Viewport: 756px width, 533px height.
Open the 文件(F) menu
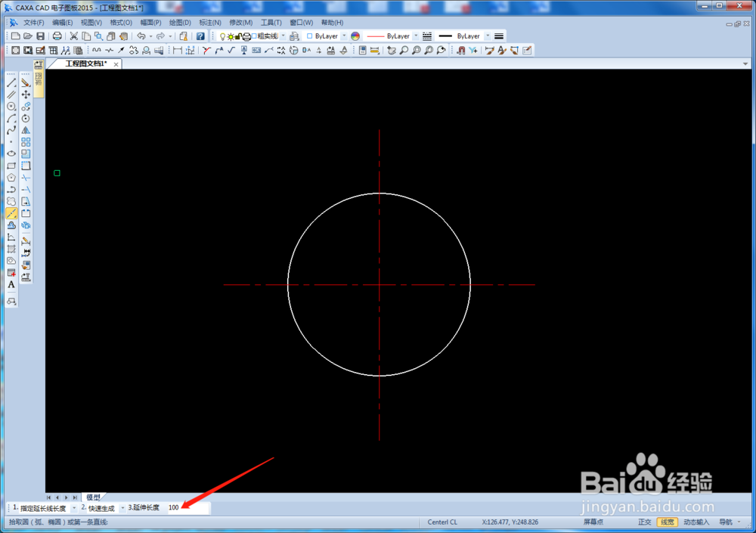coord(34,23)
